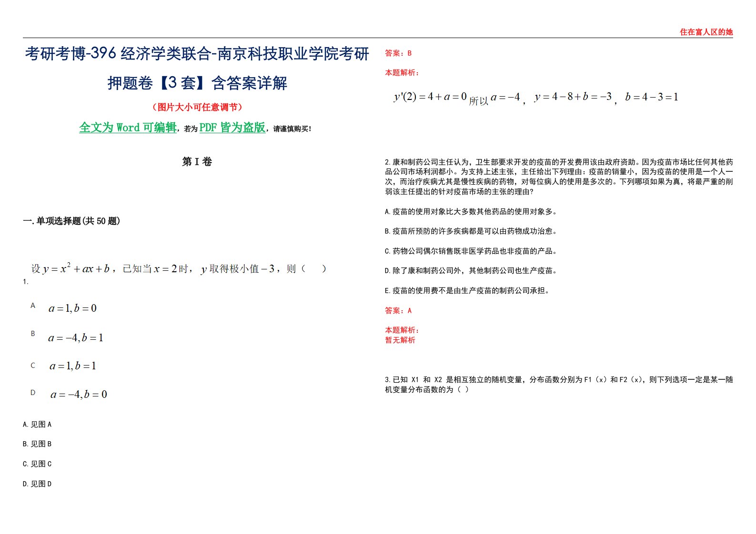The width and height of the screenshot is (756, 534).
Task: Choose answer A.见图A
Action: pyautogui.click(x=37, y=425)
